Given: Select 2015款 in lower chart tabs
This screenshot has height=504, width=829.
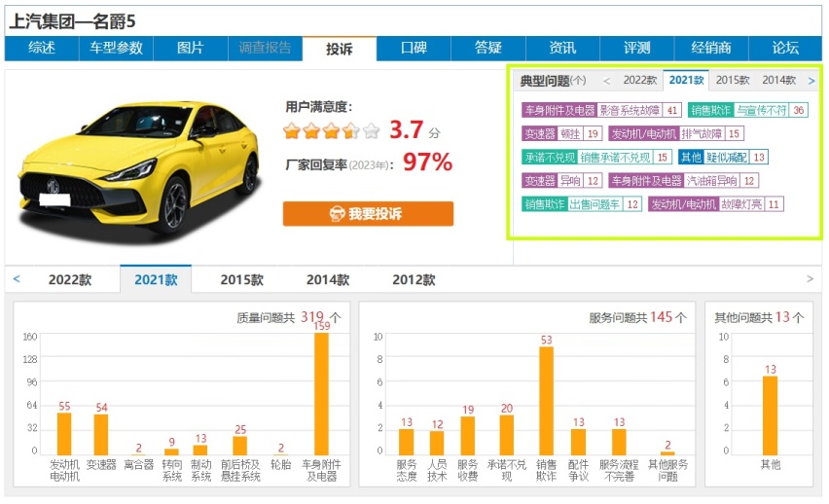Looking at the screenshot, I should 241,280.
